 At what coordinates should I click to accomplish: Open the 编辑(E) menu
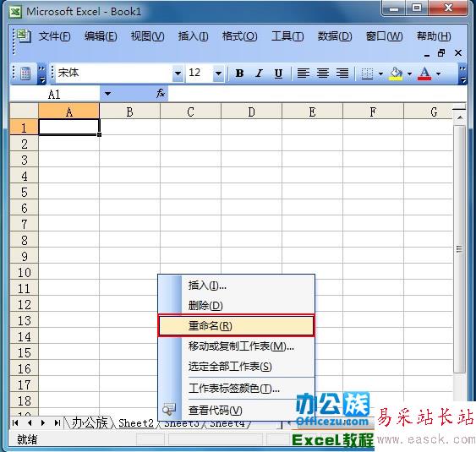tap(101, 36)
